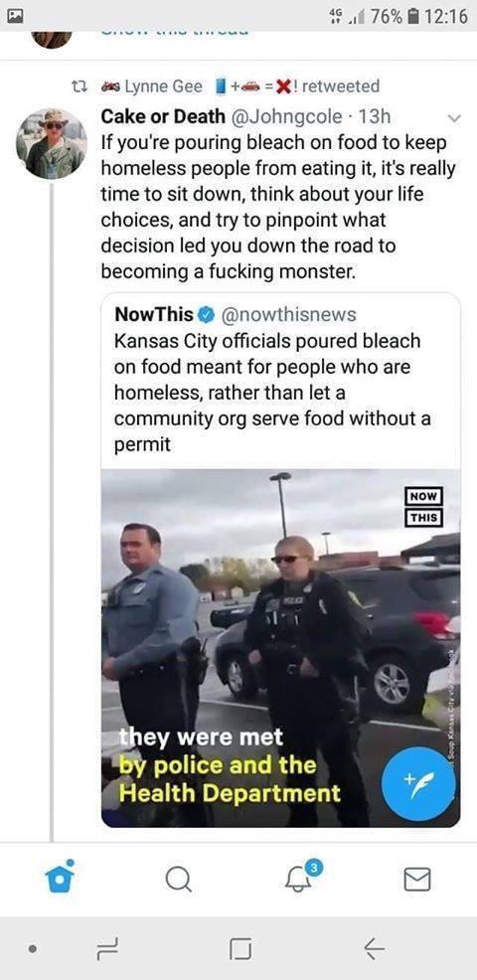Viewport: 477px width, 980px height.
Task: Open the Messages envelope tab
Action: (417, 880)
